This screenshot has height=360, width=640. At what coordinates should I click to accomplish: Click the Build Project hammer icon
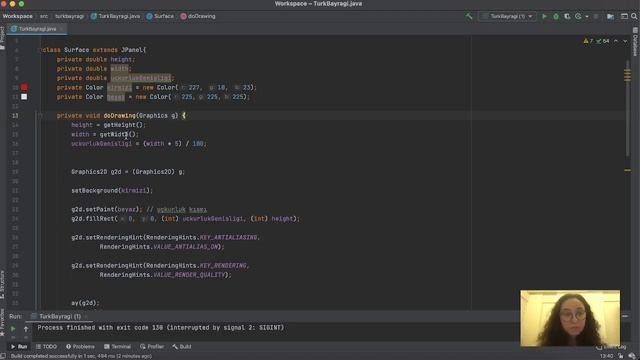(469, 16)
